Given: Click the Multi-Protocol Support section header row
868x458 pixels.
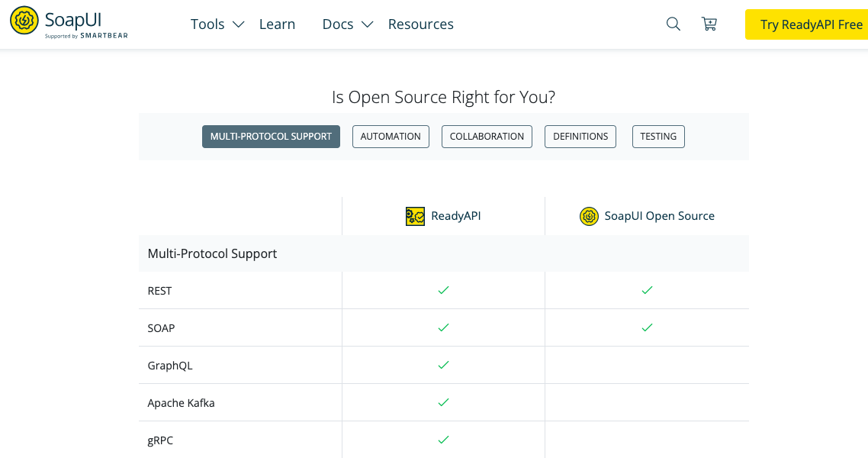Looking at the screenshot, I should (x=212, y=253).
